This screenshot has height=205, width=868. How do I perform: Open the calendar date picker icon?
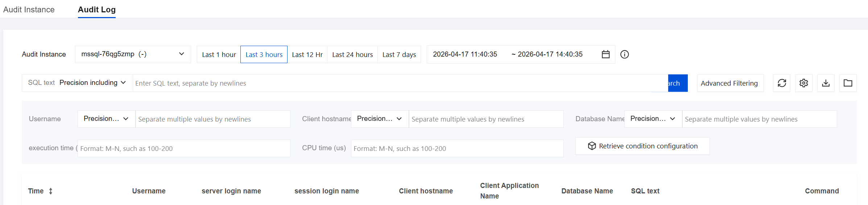(x=605, y=54)
